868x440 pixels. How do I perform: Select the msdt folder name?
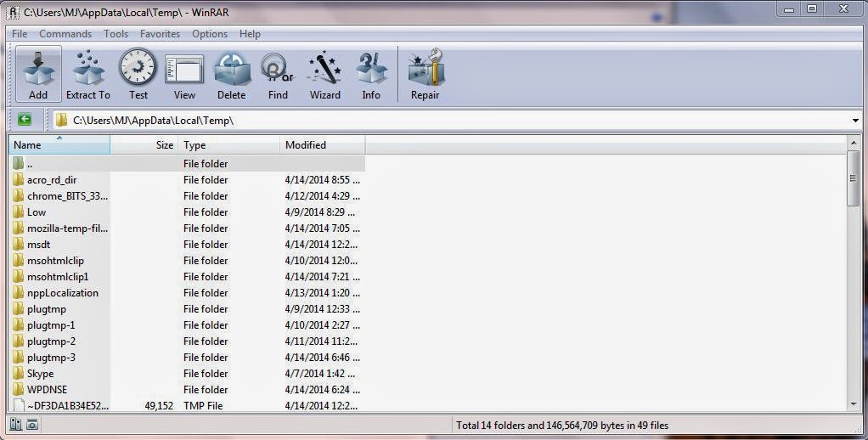39,244
